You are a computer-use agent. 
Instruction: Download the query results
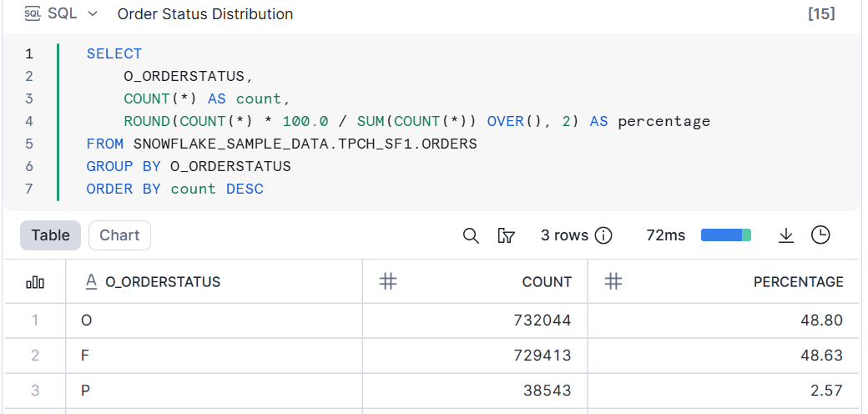point(785,235)
